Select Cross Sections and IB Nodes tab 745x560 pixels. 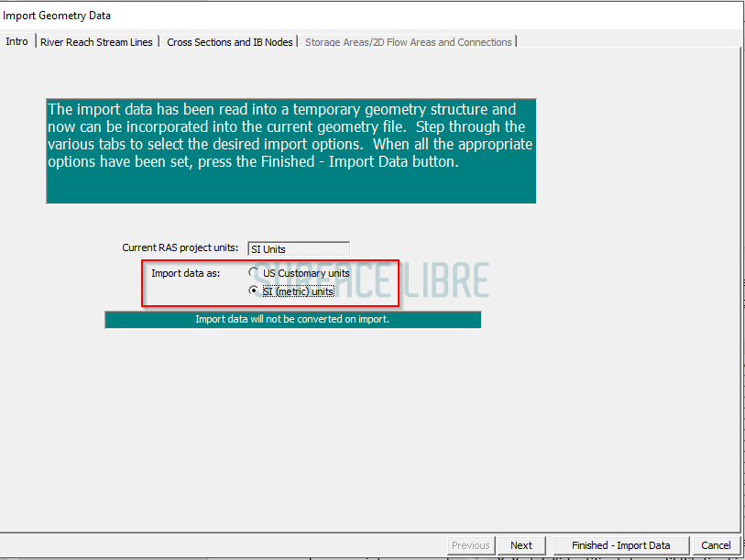click(230, 42)
